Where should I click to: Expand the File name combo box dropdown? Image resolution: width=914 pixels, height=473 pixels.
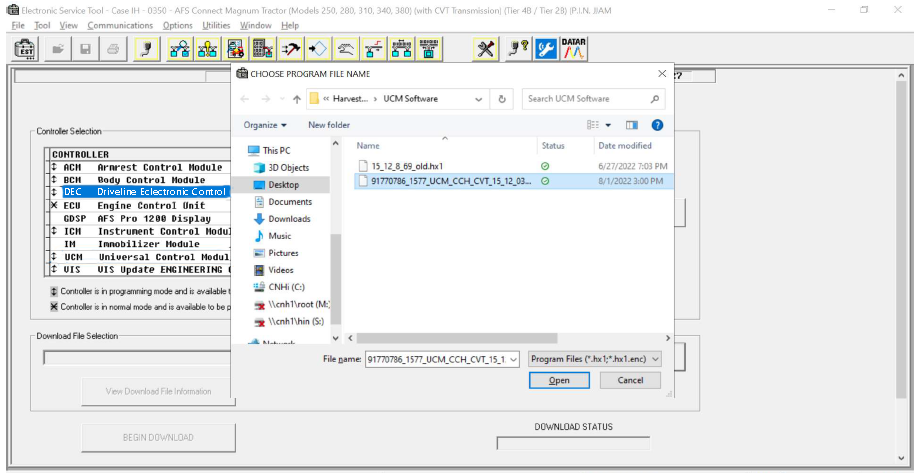tap(514, 360)
